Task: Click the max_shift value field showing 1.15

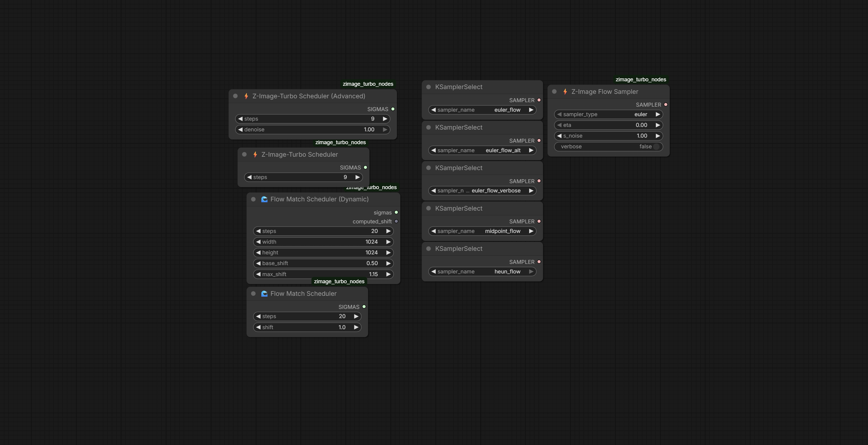Action: tap(324, 274)
